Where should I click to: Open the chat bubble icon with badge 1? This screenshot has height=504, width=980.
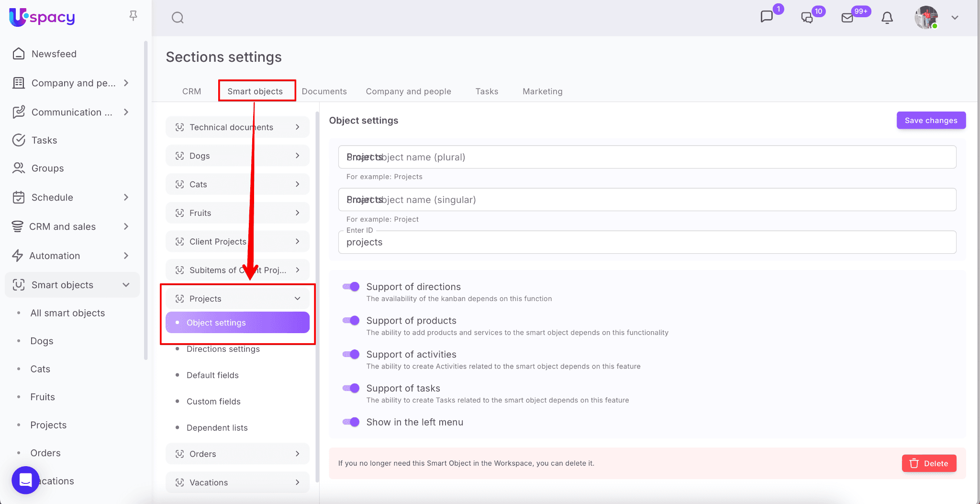[x=767, y=17]
